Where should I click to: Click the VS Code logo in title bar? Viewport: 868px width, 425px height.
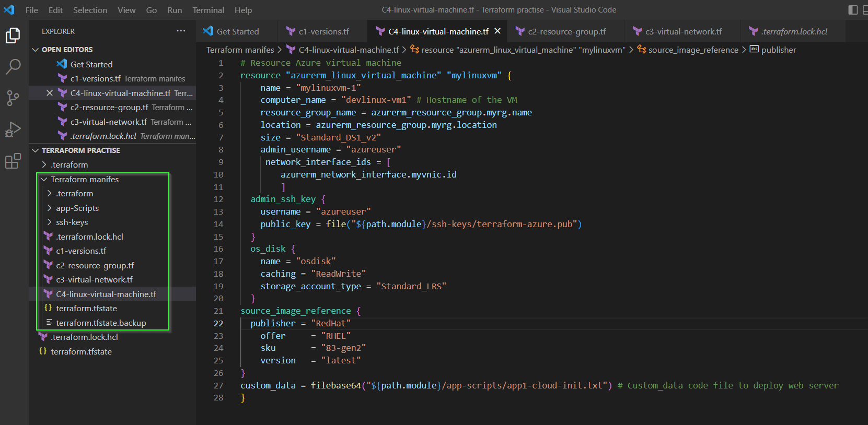pyautogui.click(x=9, y=9)
